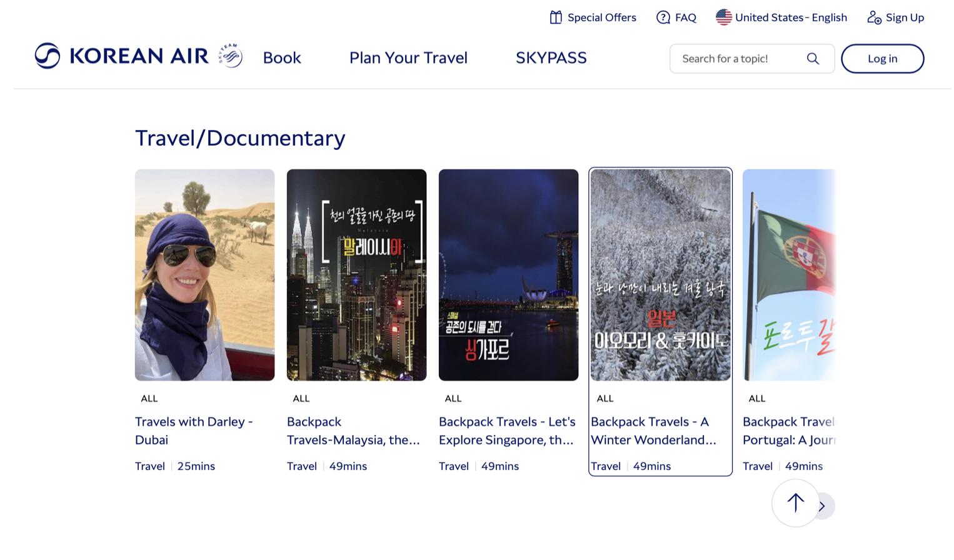Open the FAQ link
The height and width of the screenshot is (560, 954).
676,17
